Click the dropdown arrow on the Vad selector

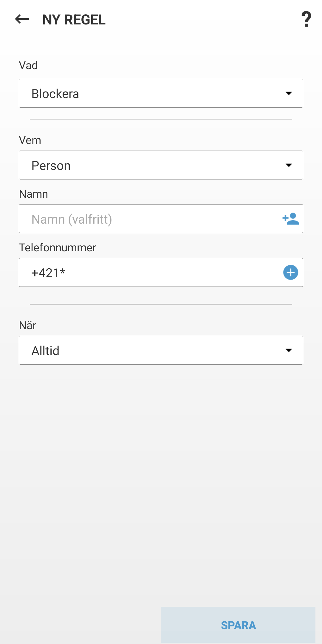[x=289, y=93]
